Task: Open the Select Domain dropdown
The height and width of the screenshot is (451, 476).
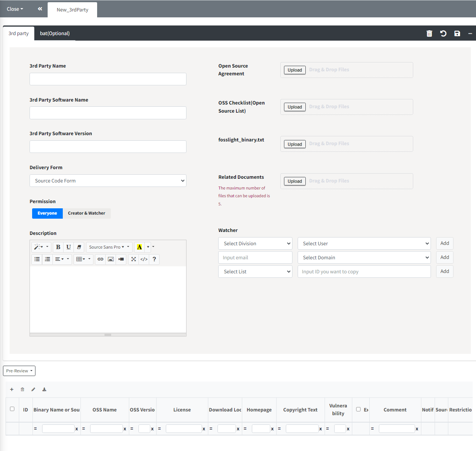Action: (364, 257)
